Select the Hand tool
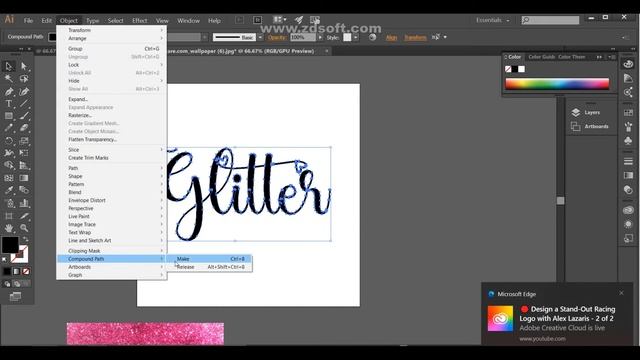This screenshot has height=360, width=640. pyautogui.click(x=9, y=228)
